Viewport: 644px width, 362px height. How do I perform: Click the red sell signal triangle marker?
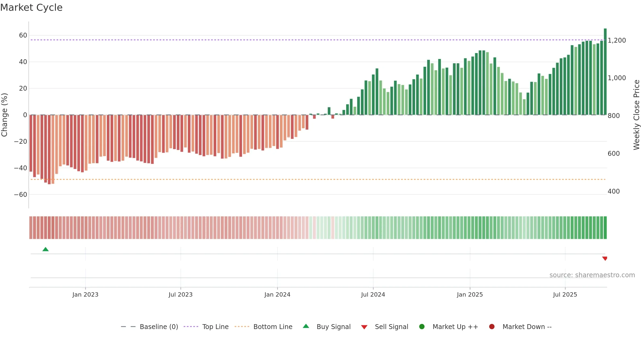[605, 258]
